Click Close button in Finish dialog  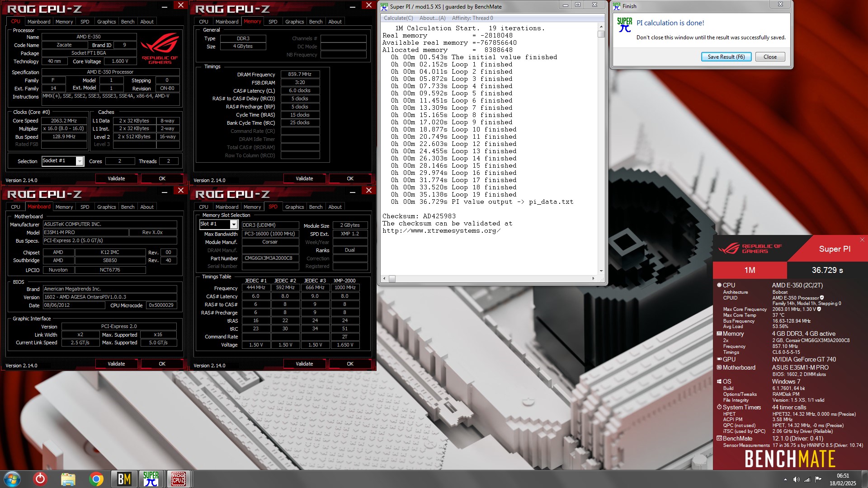click(x=770, y=57)
